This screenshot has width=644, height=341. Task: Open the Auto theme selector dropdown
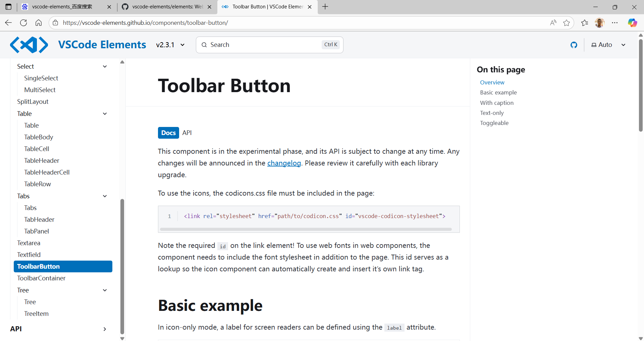click(x=608, y=45)
